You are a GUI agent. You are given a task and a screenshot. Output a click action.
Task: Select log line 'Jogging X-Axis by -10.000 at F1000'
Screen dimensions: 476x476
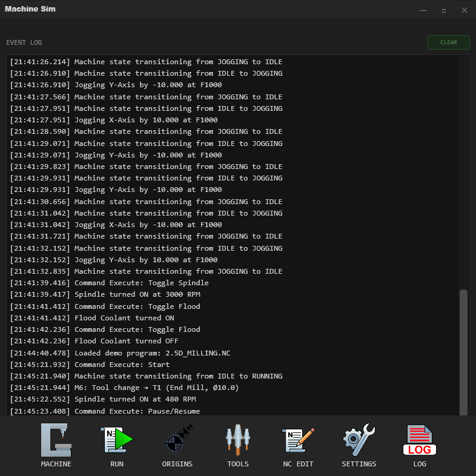point(116,225)
